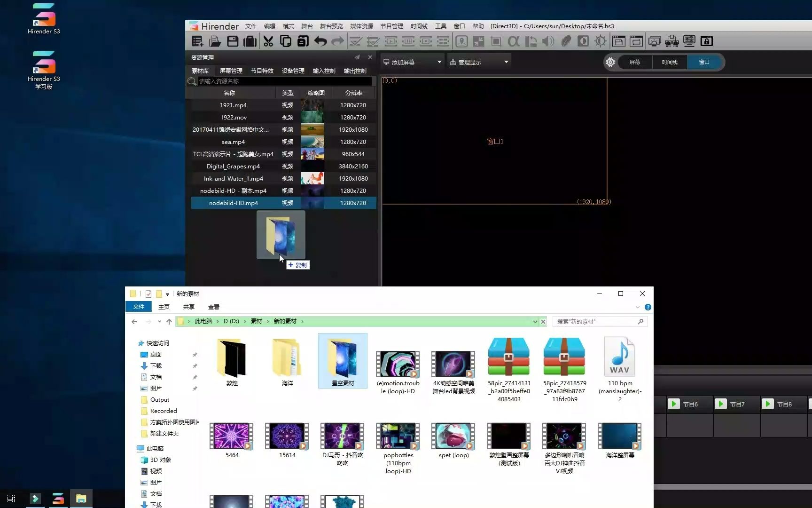Click the location pin map icon in toolbar
The width and height of the screenshot is (812, 508).
pos(461,41)
